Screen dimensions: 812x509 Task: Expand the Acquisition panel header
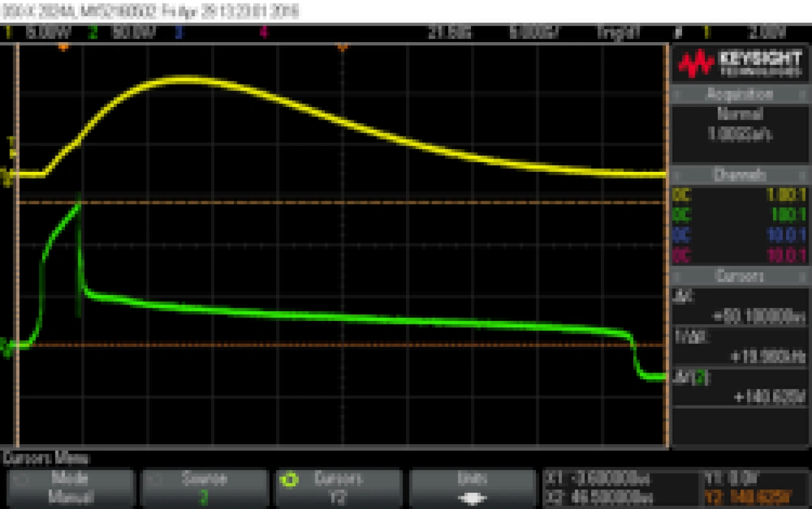click(739, 94)
